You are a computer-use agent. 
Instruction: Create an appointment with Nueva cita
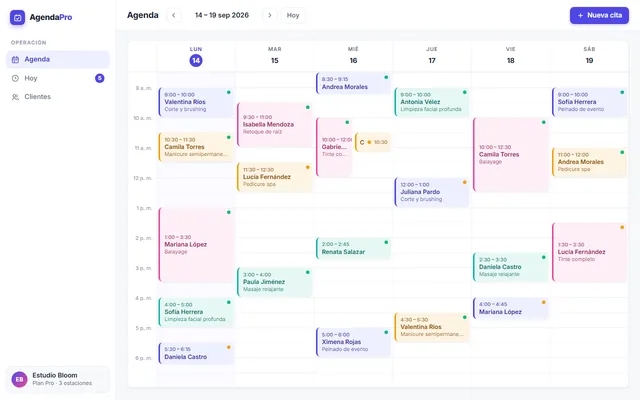click(599, 16)
